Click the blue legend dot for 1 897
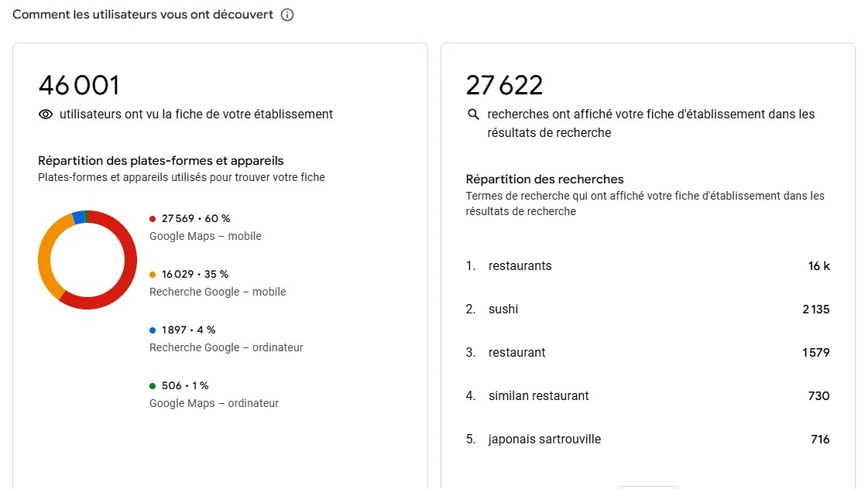This screenshot has width=868, height=489. (153, 330)
